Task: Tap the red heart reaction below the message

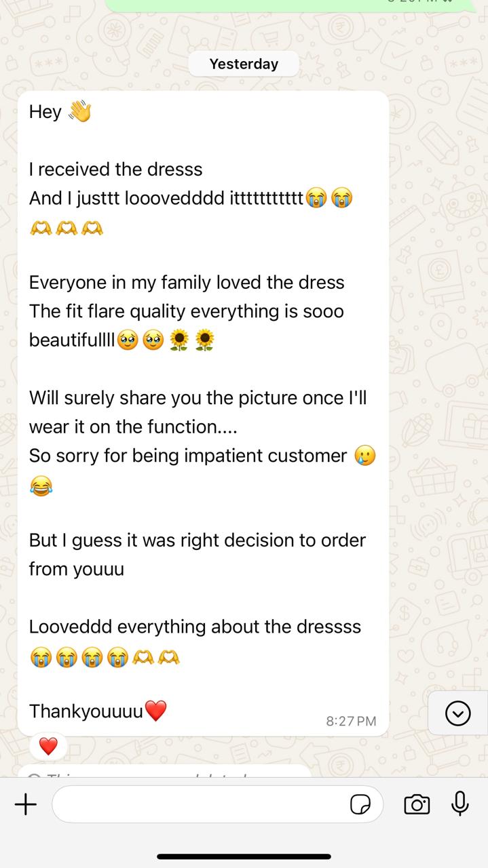Action: [x=48, y=747]
